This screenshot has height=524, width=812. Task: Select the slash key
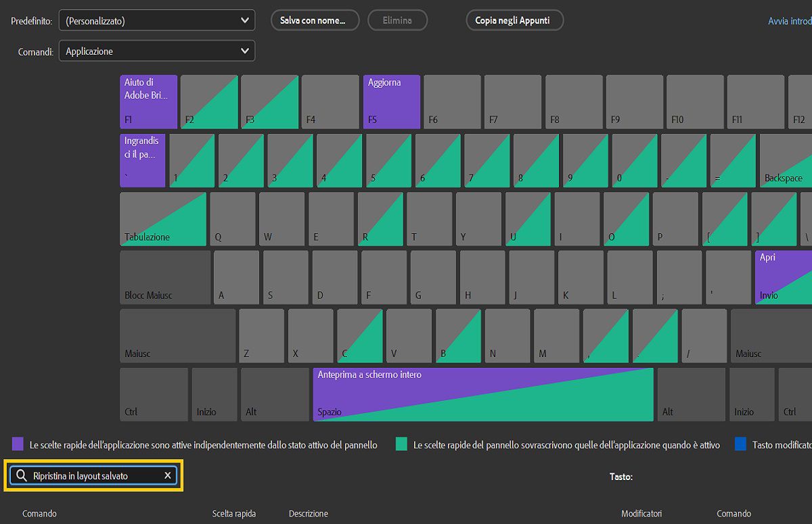click(704, 336)
